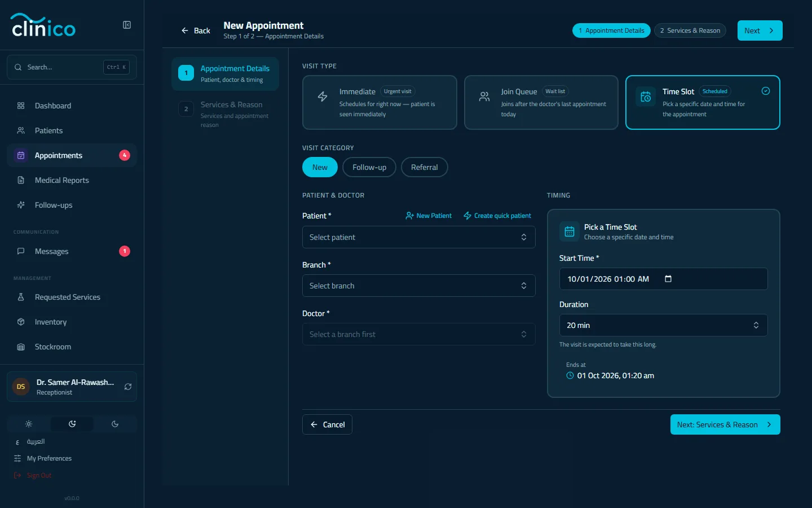
Task: Switch user account refresh icon
Action: pyautogui.click(x=128, y=387)
